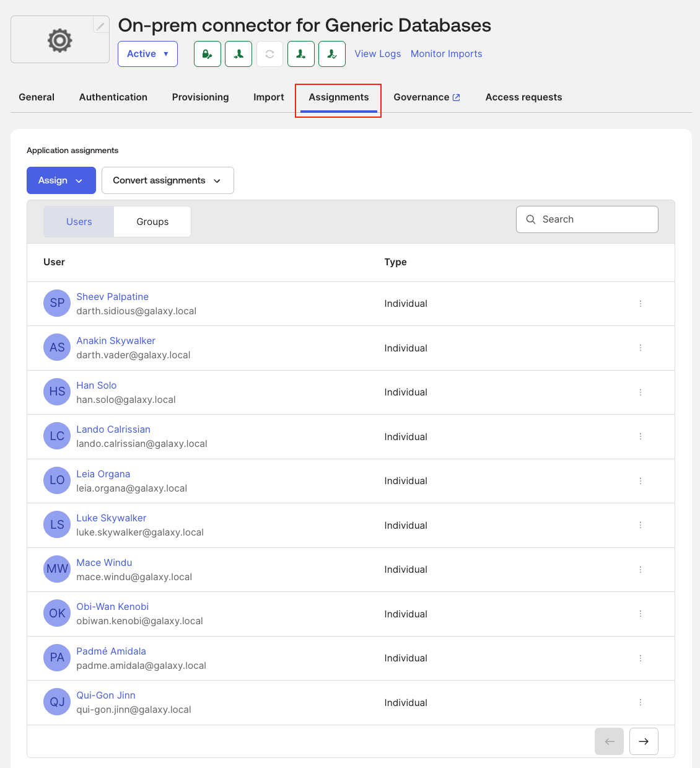Click the user verification checkmark icon

click(331, 54)
